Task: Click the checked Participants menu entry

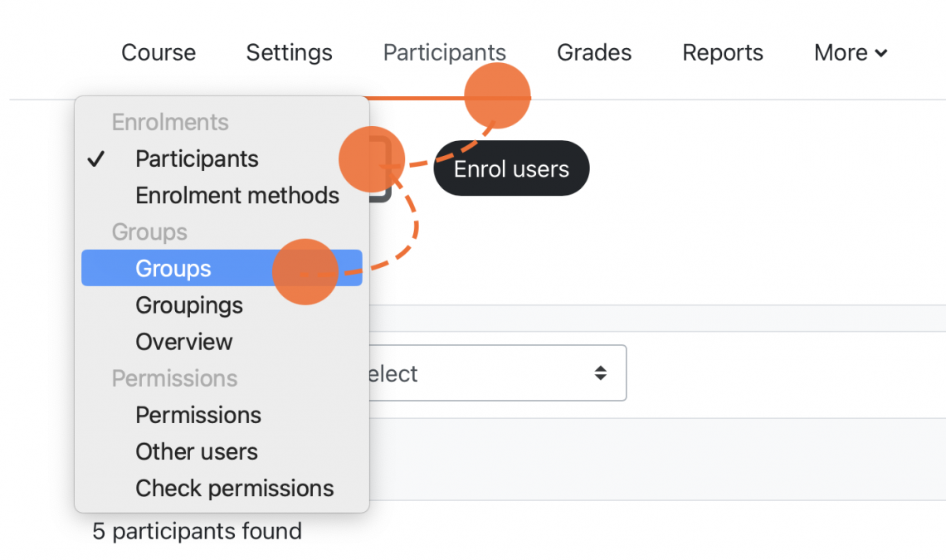Action: point(197,159)
